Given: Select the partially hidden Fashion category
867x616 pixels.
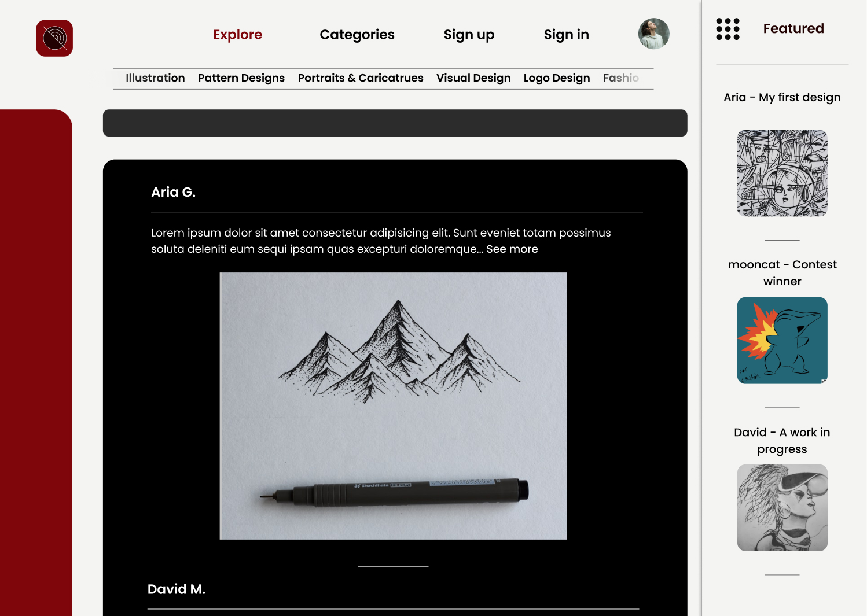Looking at the screenshot, I should coord(621,78).
